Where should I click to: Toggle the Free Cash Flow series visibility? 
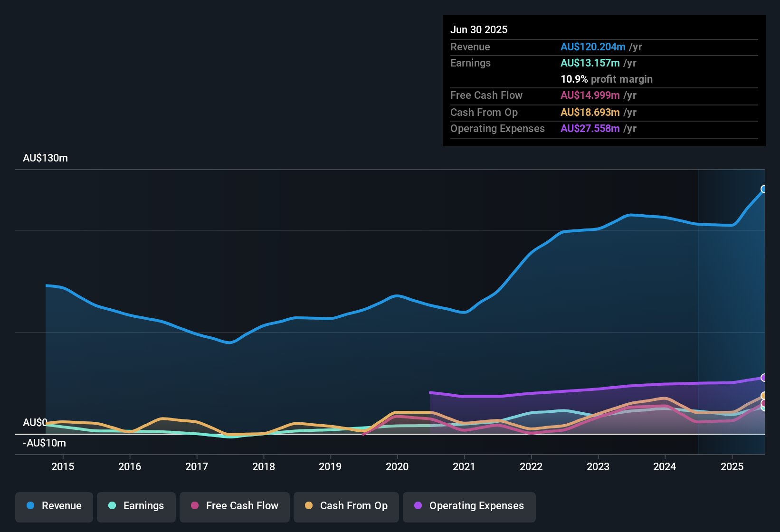pos(234,506)
